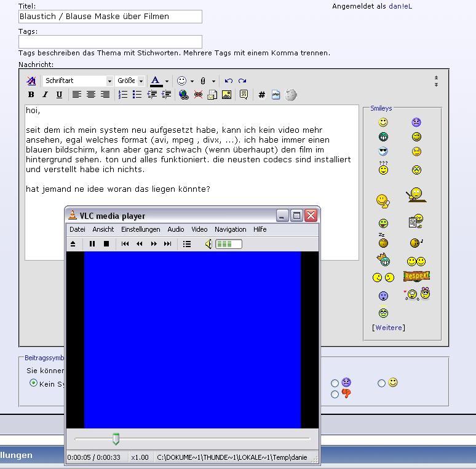476x469 pixels.
Task: Click the VLC seek slider handle
Action: point(116,439)
